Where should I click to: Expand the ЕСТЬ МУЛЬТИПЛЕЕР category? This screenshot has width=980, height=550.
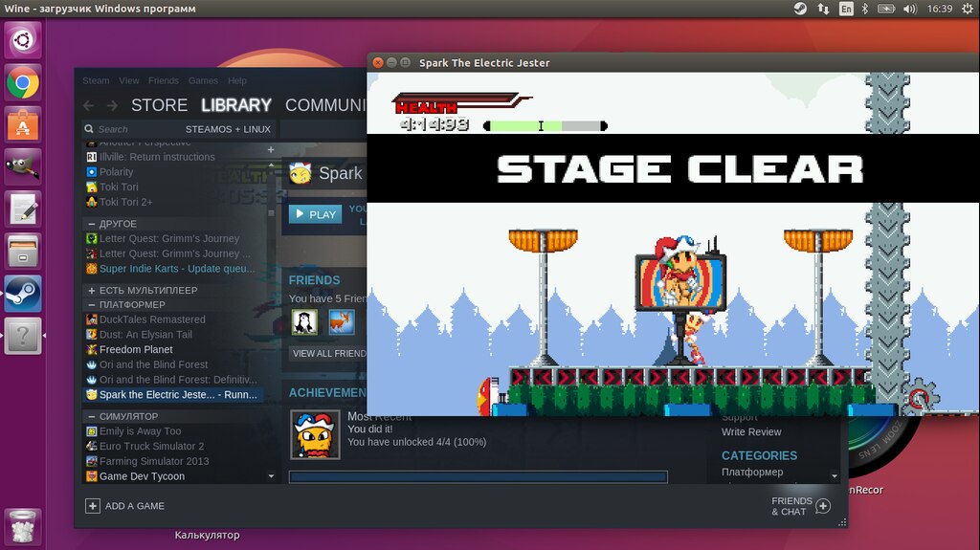click(92, 291)
